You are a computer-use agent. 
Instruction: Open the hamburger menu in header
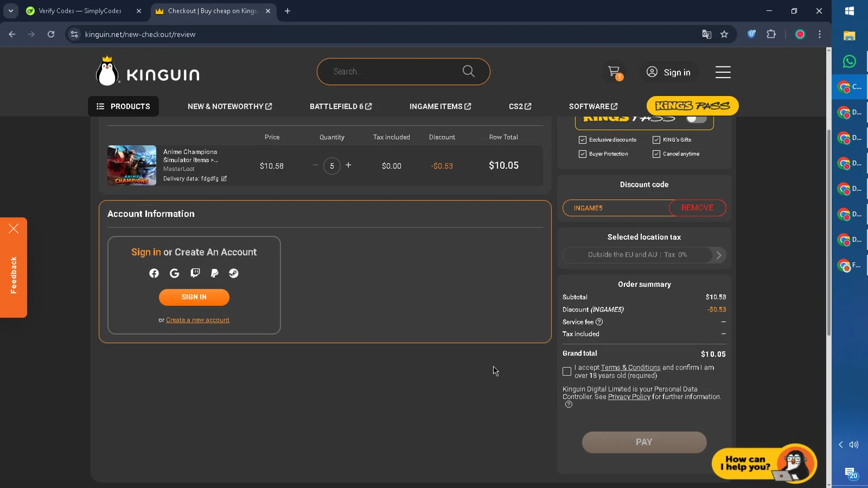(723, 72)
